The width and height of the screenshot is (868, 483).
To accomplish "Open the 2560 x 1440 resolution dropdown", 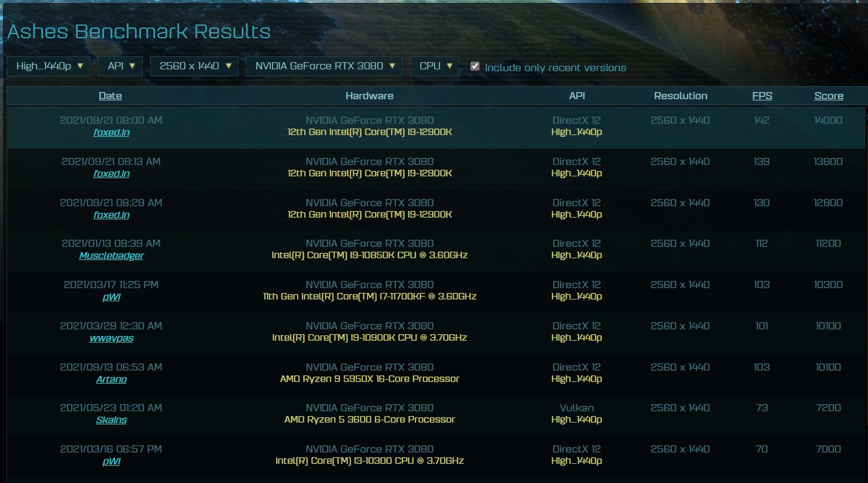I will coord(194,66).
